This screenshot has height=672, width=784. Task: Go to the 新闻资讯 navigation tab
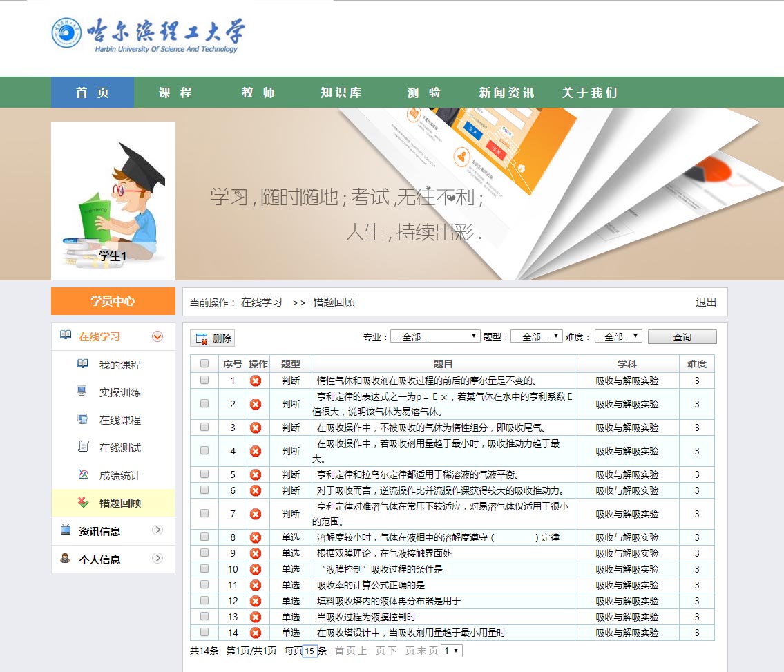[x=506, y=93]
